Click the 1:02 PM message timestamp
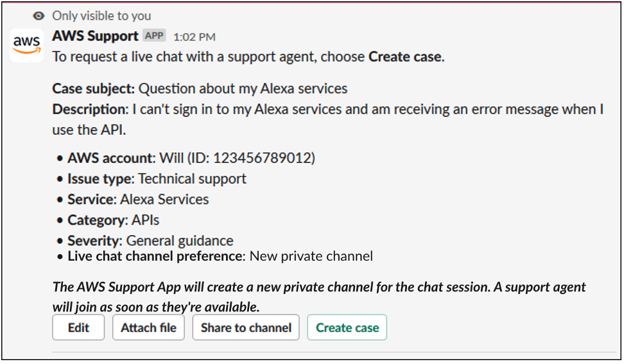 (x=194, y=37)
